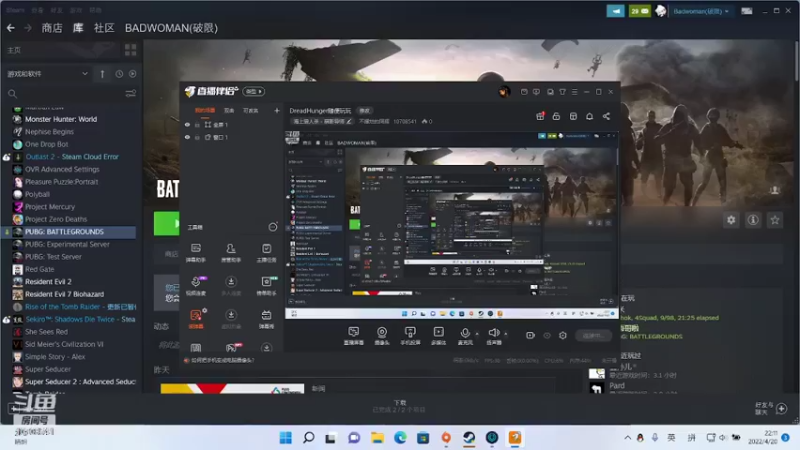Toggle ready-to-play filter icon in library
The image size is (800, 450).
133,74
